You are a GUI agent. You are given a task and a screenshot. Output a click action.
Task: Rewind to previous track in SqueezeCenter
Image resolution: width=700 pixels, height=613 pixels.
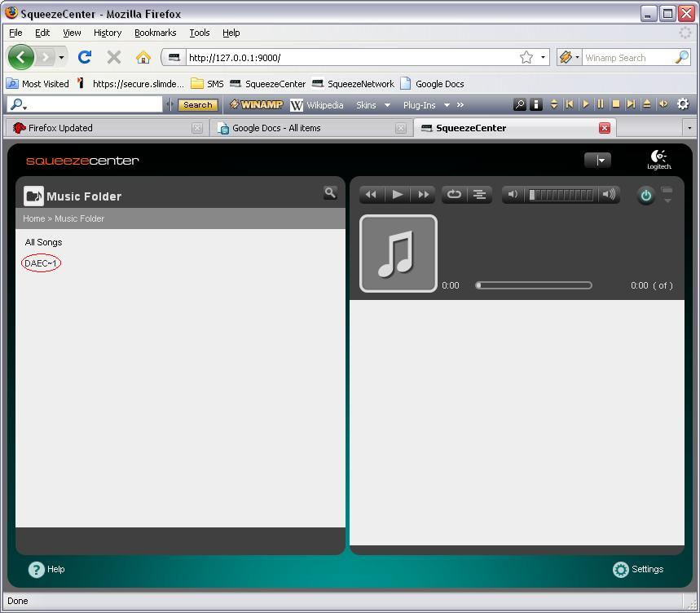coord(371,195)
